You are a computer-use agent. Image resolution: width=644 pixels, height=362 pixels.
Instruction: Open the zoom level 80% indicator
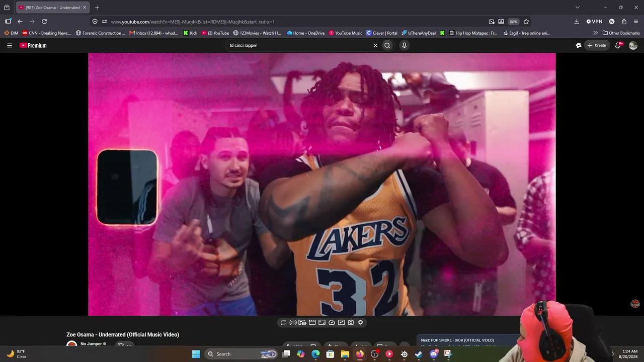point(513,22)
